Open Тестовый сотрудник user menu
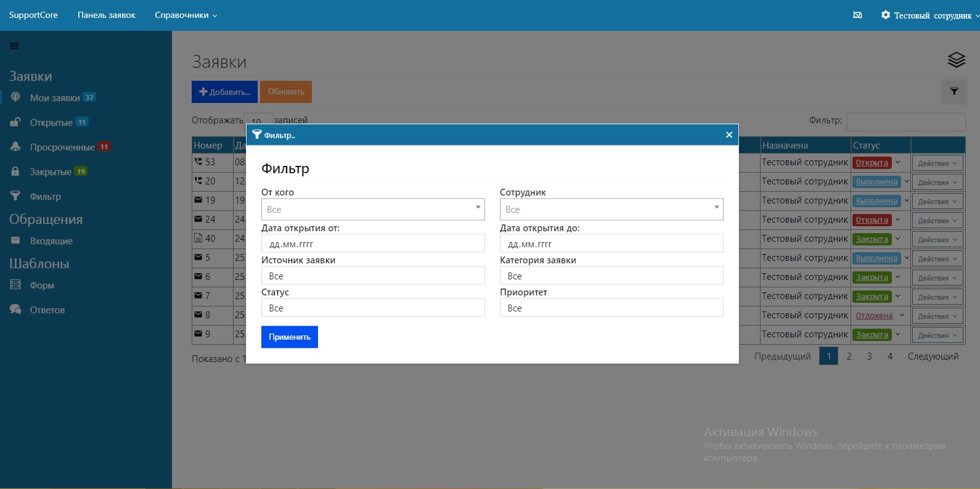The image size is (980, 489). (931, 15)
